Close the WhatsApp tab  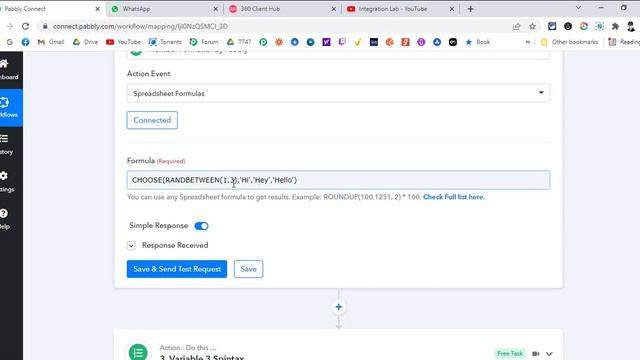[x=216, y=9]
